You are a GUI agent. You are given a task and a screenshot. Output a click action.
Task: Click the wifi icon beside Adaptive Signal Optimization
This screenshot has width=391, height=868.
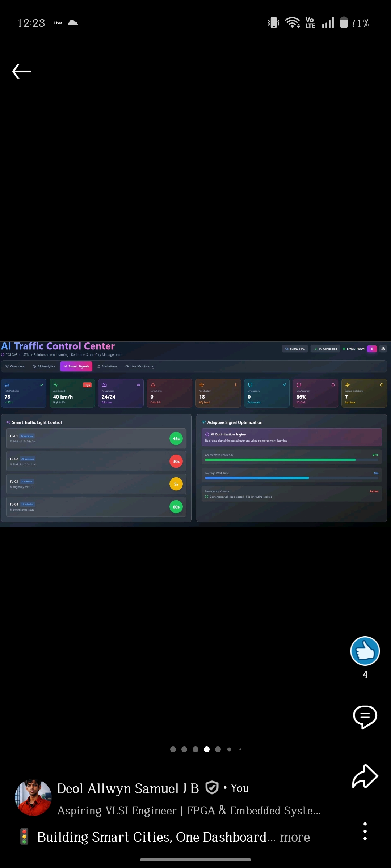click(203, 422)
